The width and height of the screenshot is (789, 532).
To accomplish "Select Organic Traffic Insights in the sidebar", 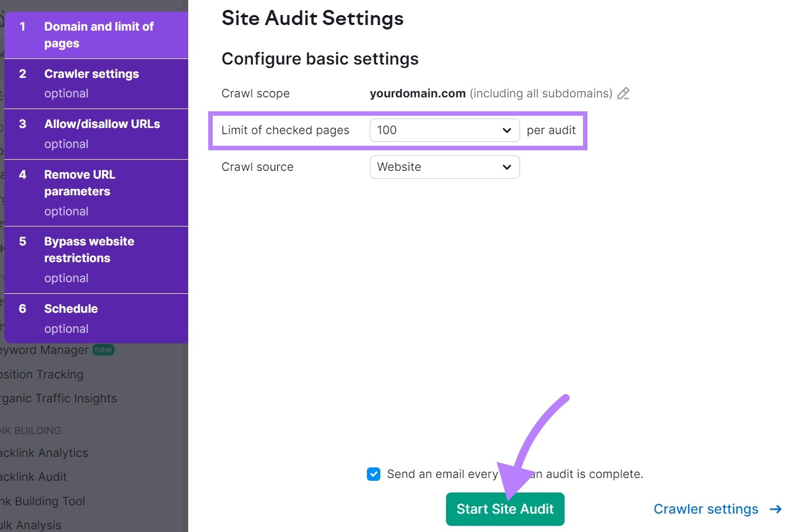I will point(58,398).
